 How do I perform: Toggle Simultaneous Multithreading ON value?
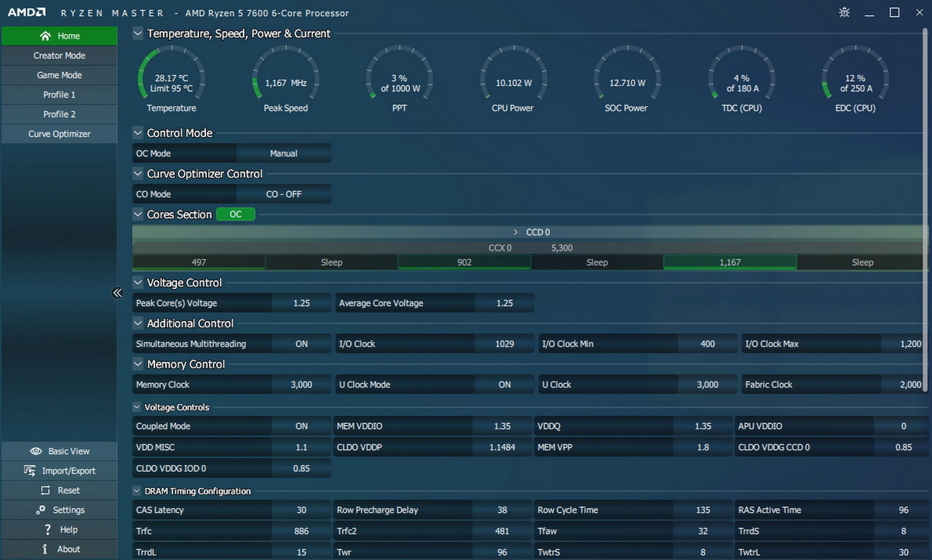(301, 344)
